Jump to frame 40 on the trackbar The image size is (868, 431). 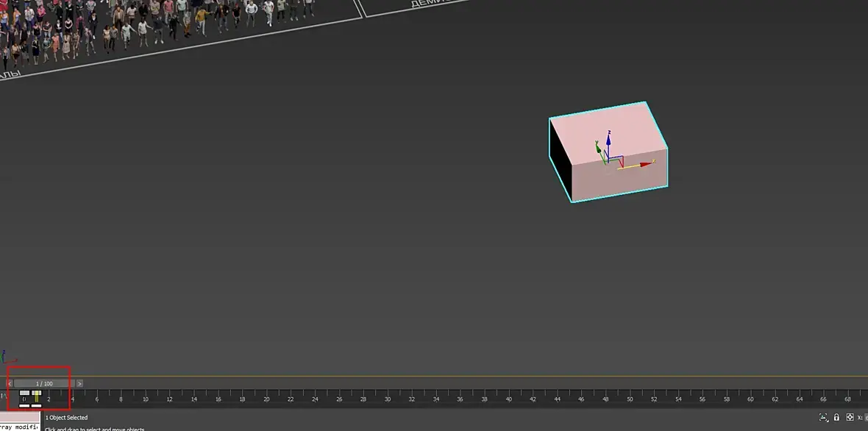tap(509, 399)
